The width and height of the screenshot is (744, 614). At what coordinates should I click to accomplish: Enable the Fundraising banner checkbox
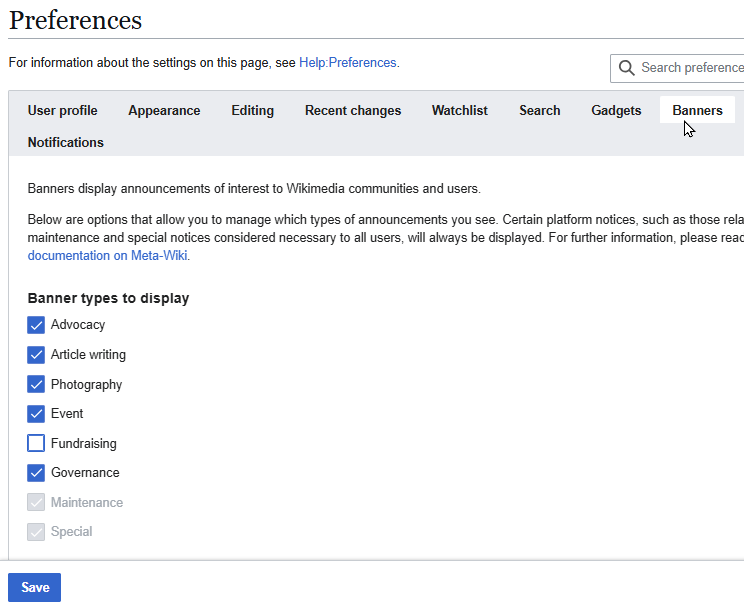pyautogui.click(x=36, y=443)
